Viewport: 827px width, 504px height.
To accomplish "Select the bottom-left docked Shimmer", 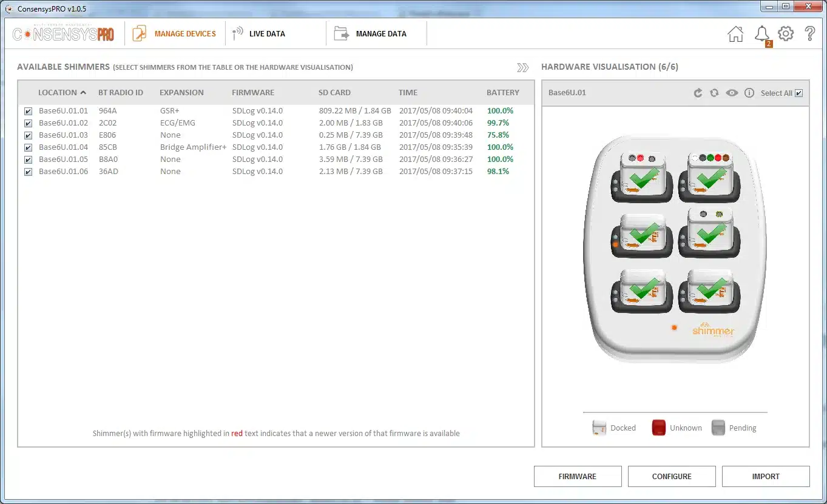I will (642, 291).
